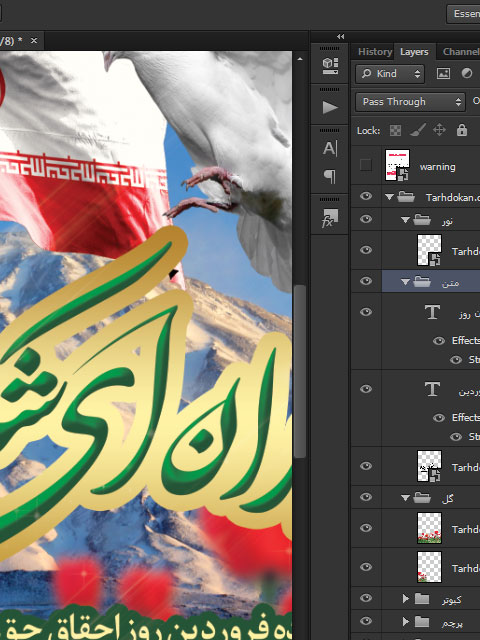Close the document tab with X

(x=34, y=40)
